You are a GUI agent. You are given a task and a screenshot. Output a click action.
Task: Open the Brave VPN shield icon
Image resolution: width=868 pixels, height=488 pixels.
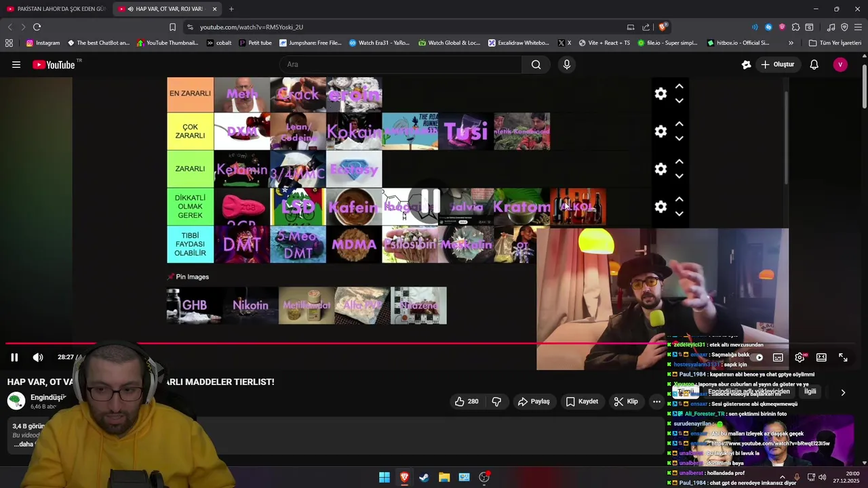click(844, 27)
